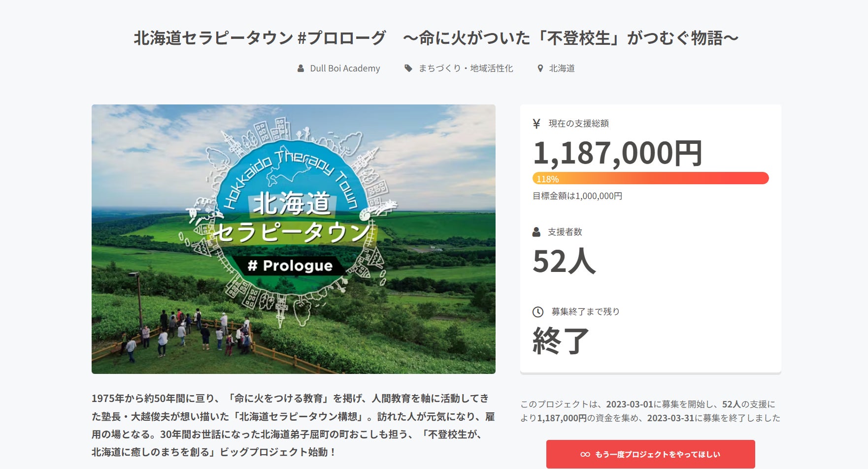Open the まちづくり・地域活性化 category link
Viewport: 868px width, 469px height.
click(x=466, y=68)
